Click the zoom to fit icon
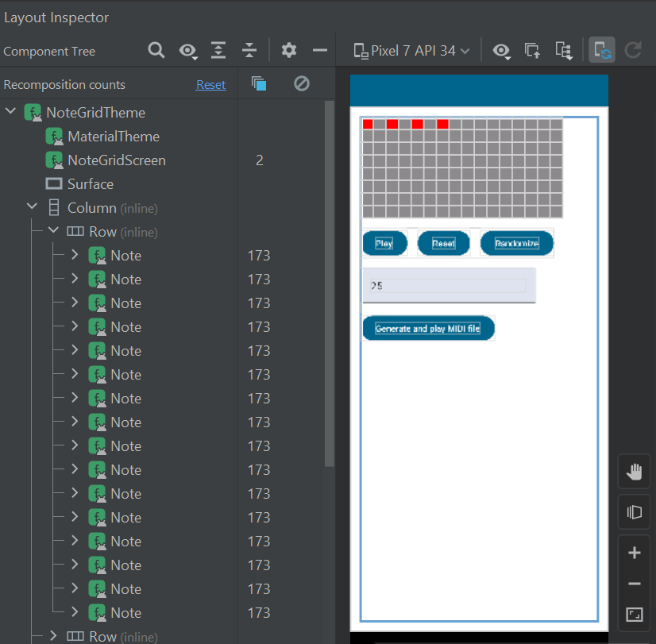This screenshot has width=656, height=644. pos(634,615)
